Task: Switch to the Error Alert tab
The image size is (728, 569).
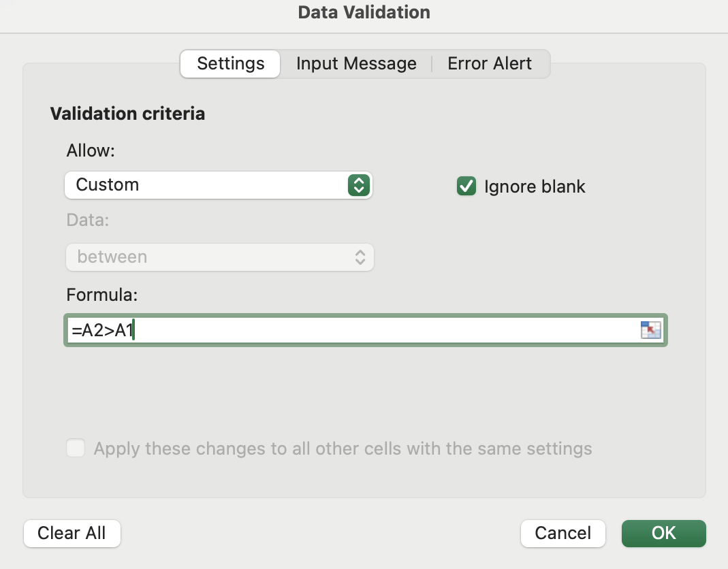Action: pos(490,63)
